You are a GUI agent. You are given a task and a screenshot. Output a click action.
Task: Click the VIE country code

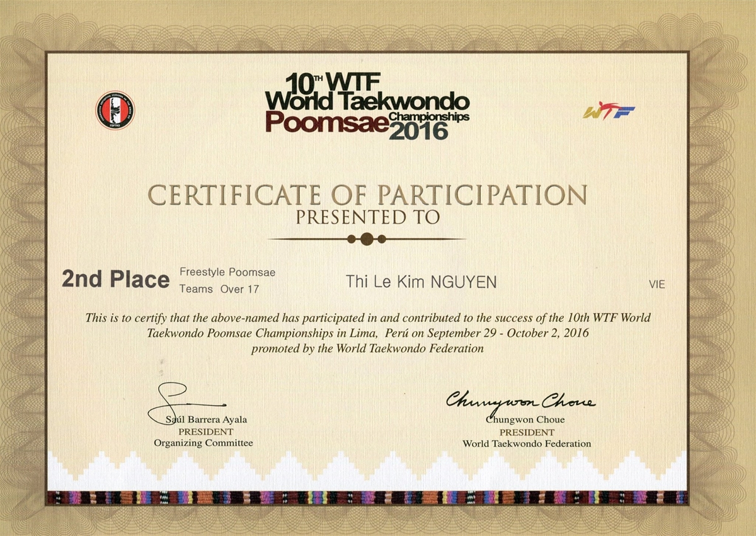pyautogui.click(x=656, y=285)
